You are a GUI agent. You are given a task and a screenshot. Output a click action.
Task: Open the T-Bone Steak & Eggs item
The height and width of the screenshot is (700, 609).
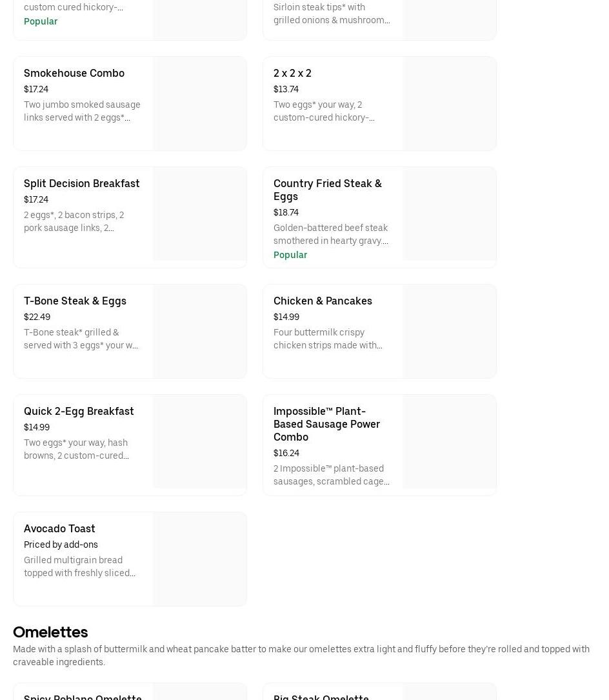coord(75,301)
